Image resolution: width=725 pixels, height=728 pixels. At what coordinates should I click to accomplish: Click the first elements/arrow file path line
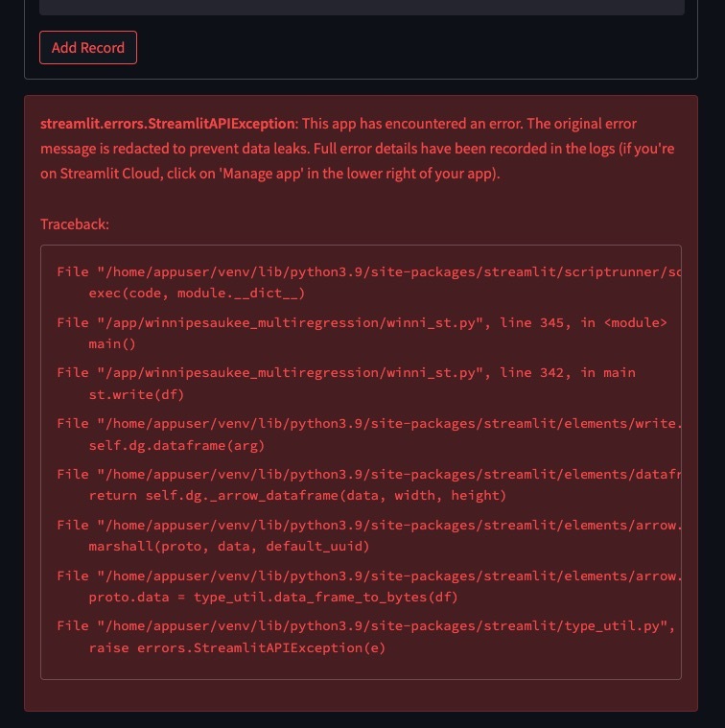pyautogui.click(x=369, y=525)
